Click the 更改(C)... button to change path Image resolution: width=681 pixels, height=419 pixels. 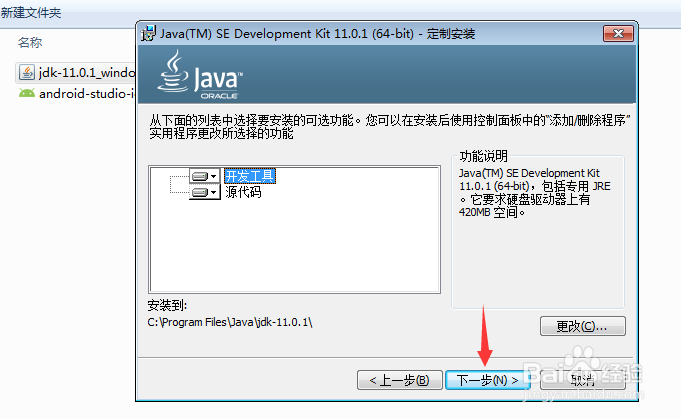(582, 326)
